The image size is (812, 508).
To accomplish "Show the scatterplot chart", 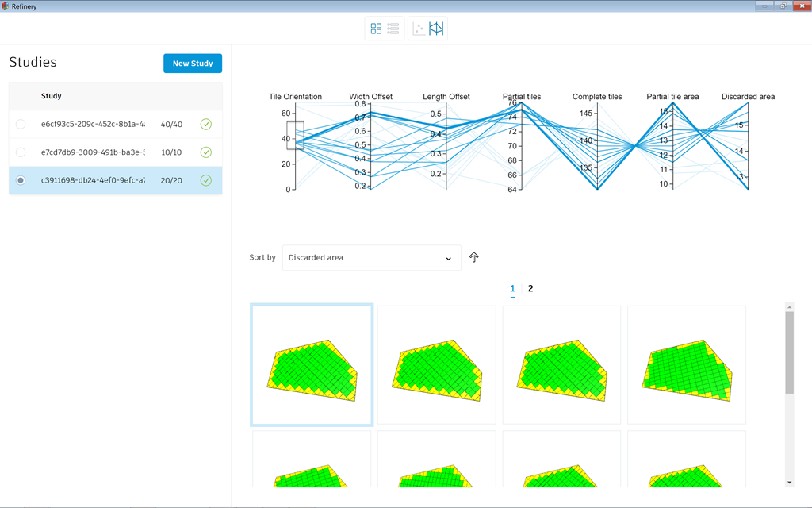I will [419, 29].
